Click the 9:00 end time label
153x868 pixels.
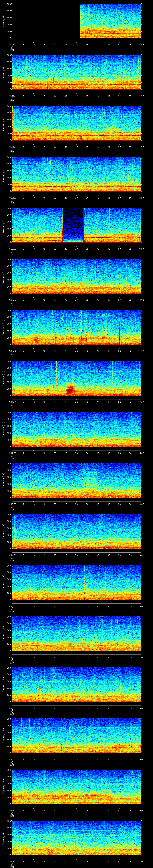[x=141, y=249]
